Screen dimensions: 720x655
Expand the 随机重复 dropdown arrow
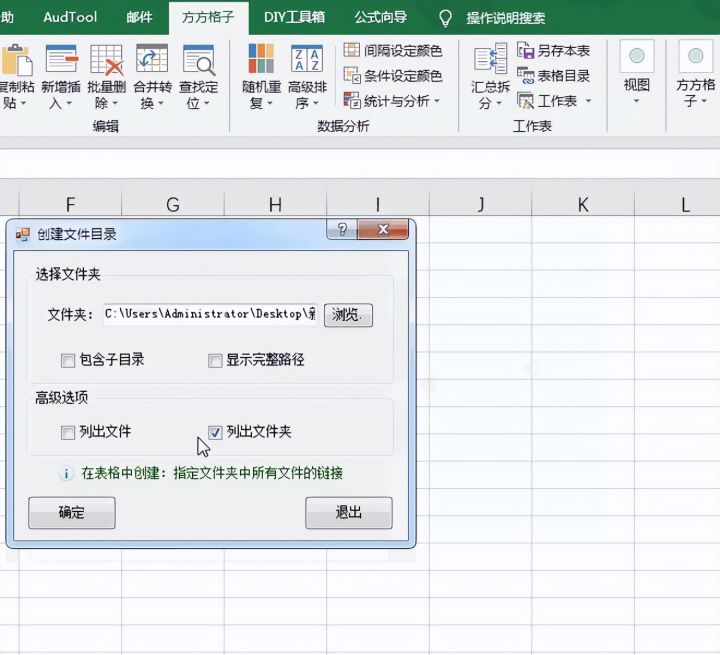pyautogui.click(x=270, y=104)
